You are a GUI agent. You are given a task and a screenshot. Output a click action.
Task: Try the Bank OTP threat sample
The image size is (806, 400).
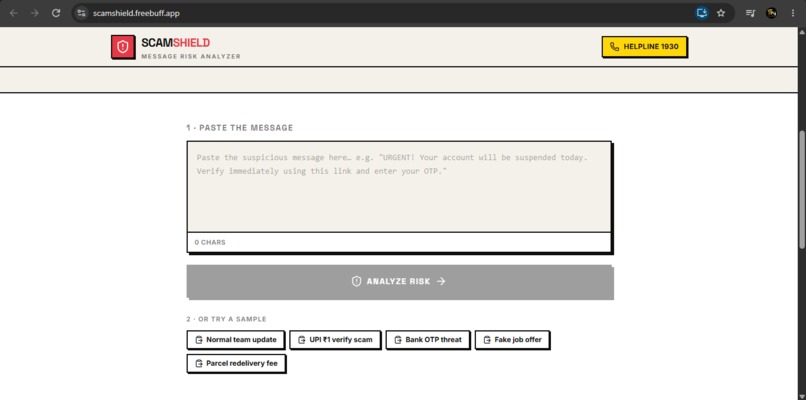pyautogui.click(x=428, y=340)
